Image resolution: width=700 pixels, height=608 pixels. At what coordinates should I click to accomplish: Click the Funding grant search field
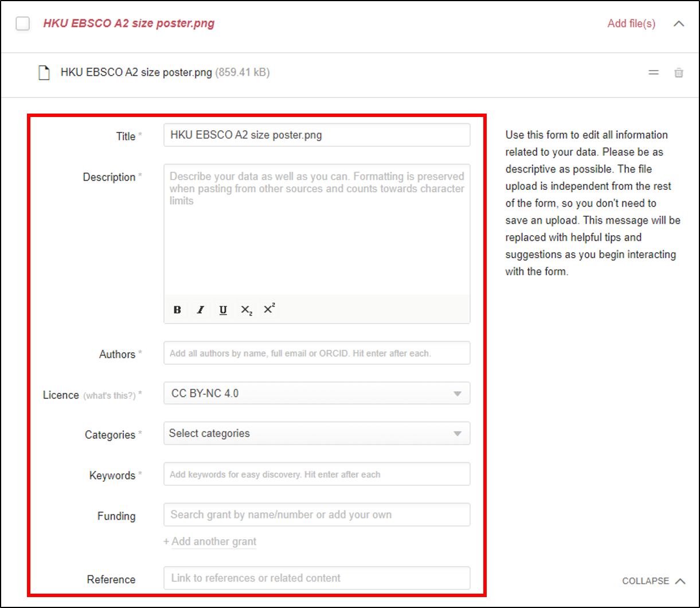tap(316, 515)
